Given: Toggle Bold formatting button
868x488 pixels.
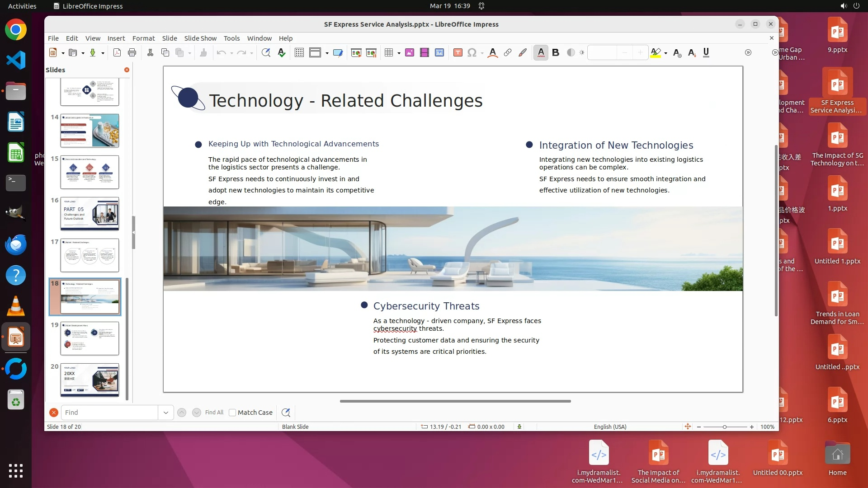Looking at the screenshot, I should coord(556,53).
